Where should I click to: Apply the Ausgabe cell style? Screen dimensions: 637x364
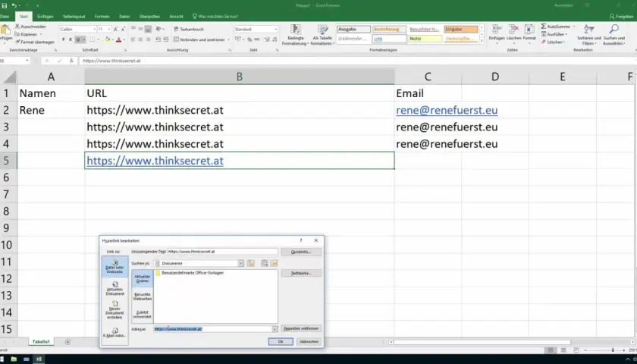(x=353, y=30)
